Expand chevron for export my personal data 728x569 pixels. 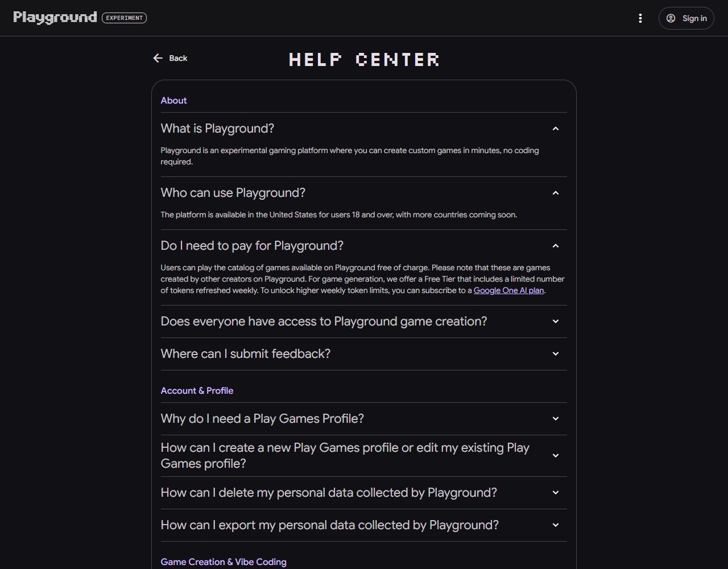[556, 525]
